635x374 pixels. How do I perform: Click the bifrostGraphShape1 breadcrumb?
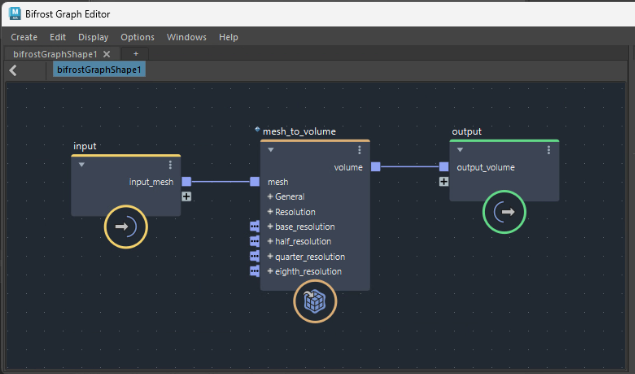99,70
